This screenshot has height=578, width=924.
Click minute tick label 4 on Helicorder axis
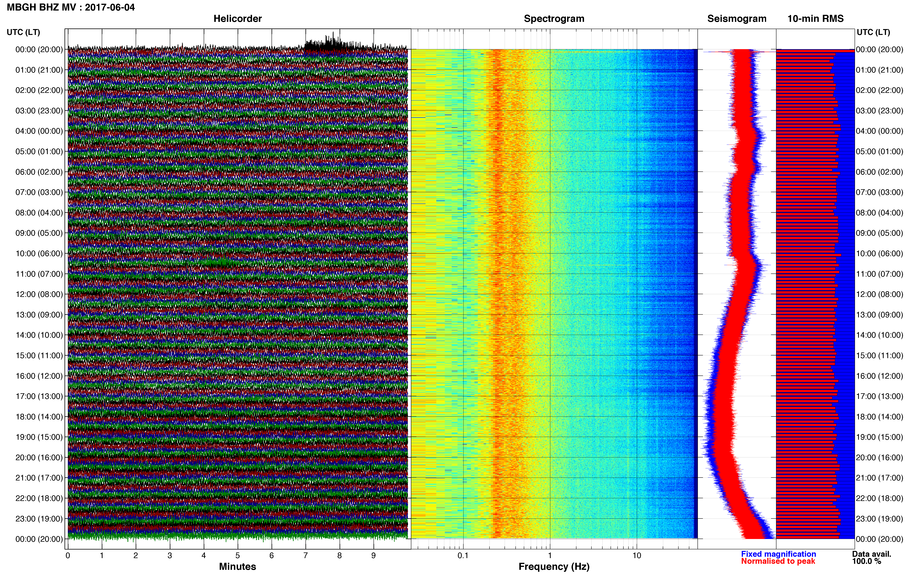pos(204,556)
